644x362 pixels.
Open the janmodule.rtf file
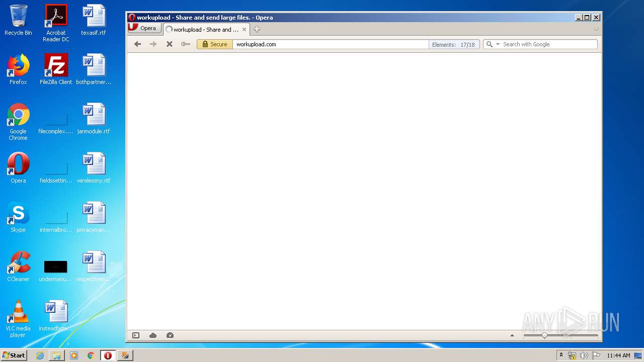point(94,119)
